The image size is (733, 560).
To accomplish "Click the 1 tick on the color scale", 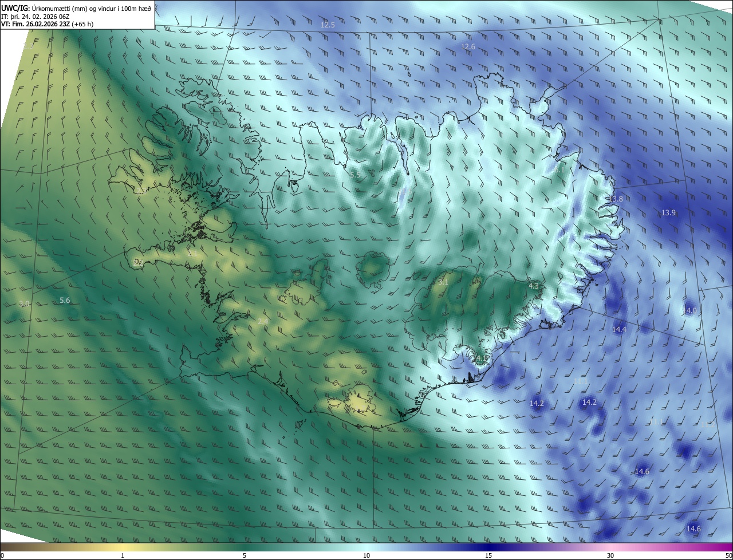I will pyautogui.click(x=123, y=555).
